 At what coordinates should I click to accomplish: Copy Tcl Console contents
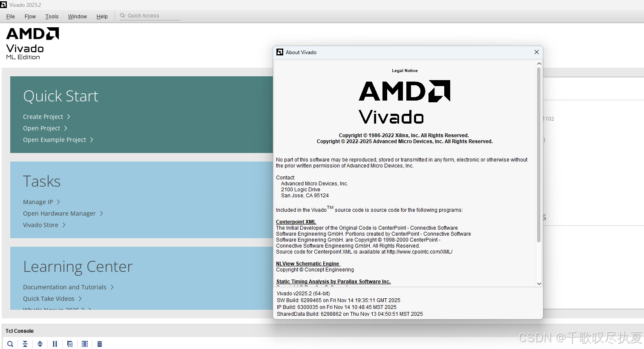[x=70, y=344]
